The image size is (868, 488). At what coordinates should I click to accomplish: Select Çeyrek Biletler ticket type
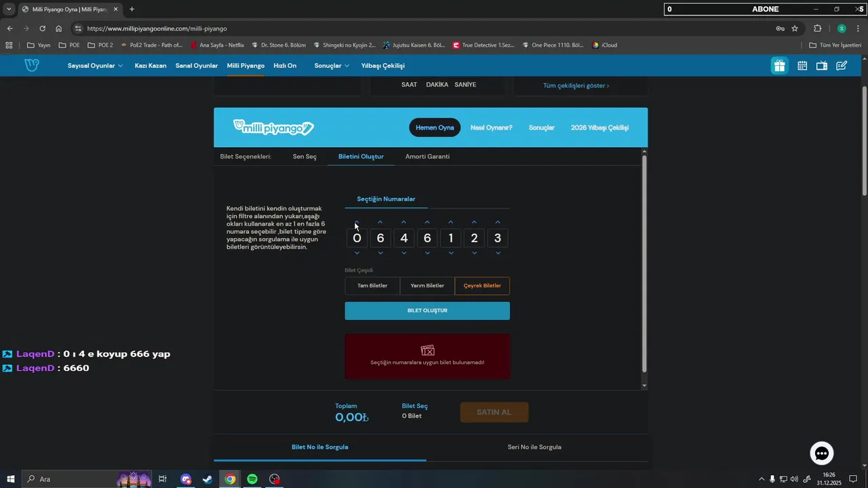point(482,286)
